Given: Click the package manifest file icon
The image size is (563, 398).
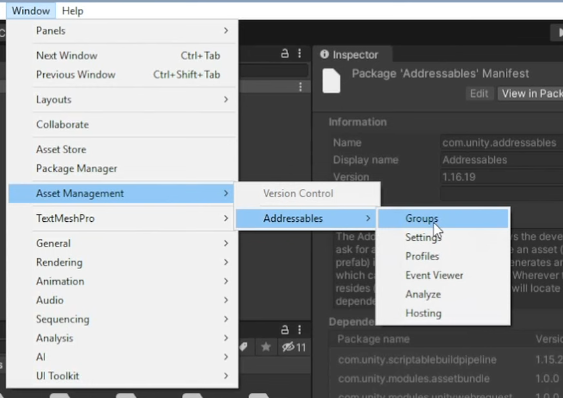Looking at the screenshot, I should (331, 81).
